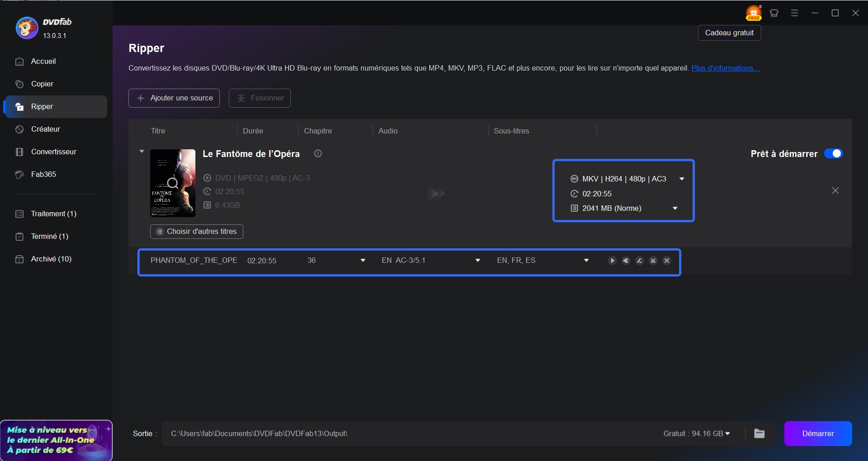
Task: Open the hamburger menu in title bar
Action: click(794, 13)
